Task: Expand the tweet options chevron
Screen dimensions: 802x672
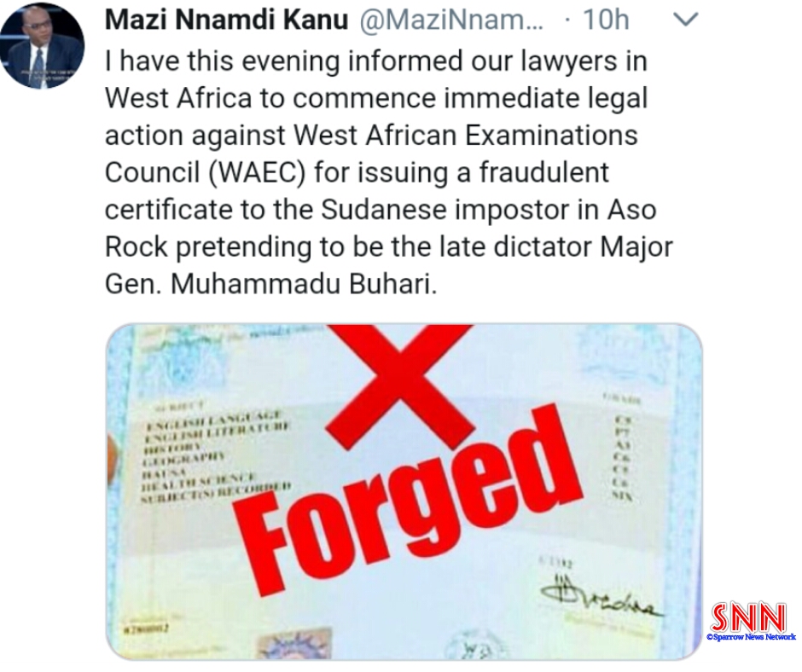Action: click(x=685, y=20)
